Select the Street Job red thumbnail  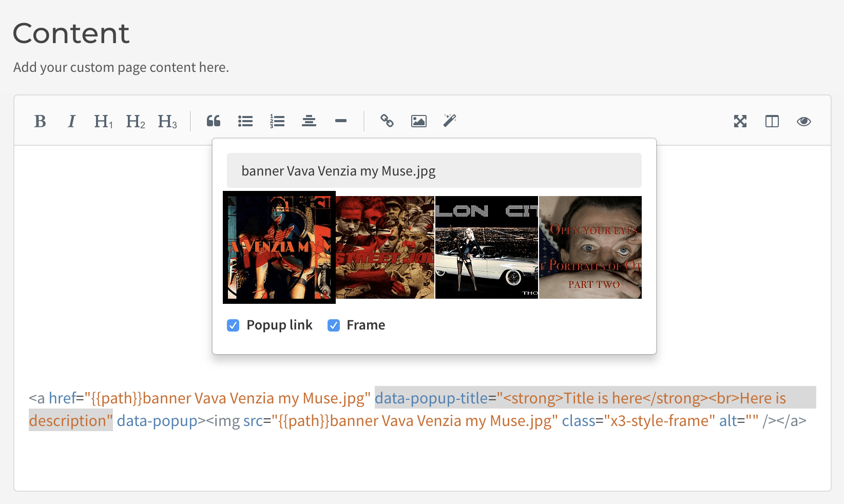tap(385, 247)
